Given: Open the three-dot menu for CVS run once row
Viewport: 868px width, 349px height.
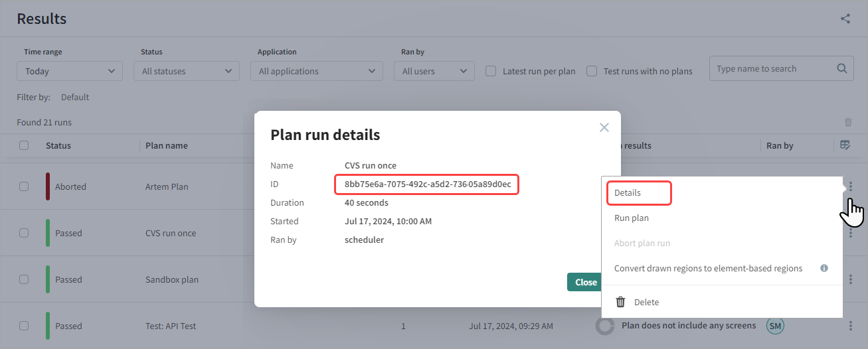Looking at the screenshot, I should (x=851, y=233).
